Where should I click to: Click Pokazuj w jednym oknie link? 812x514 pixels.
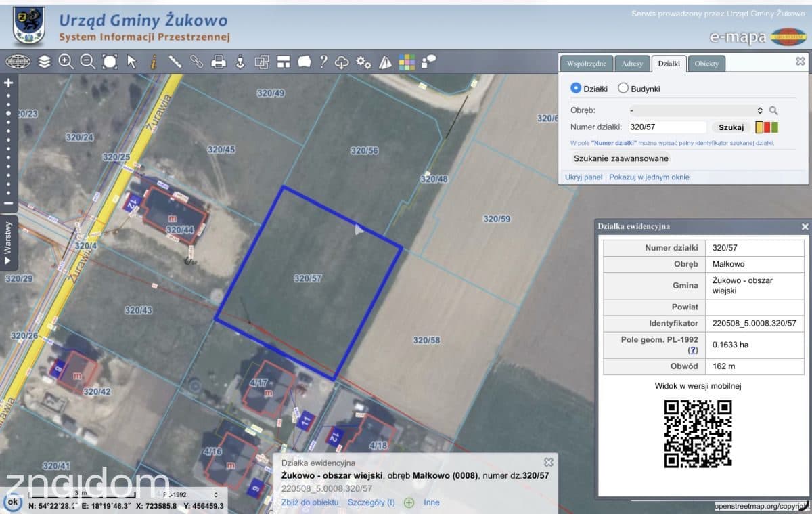tap(649, 177)
